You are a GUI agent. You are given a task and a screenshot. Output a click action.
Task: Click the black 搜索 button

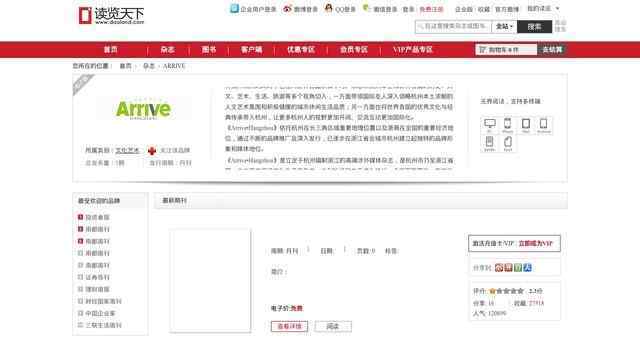pyautogui.click(x=534, y=27)
